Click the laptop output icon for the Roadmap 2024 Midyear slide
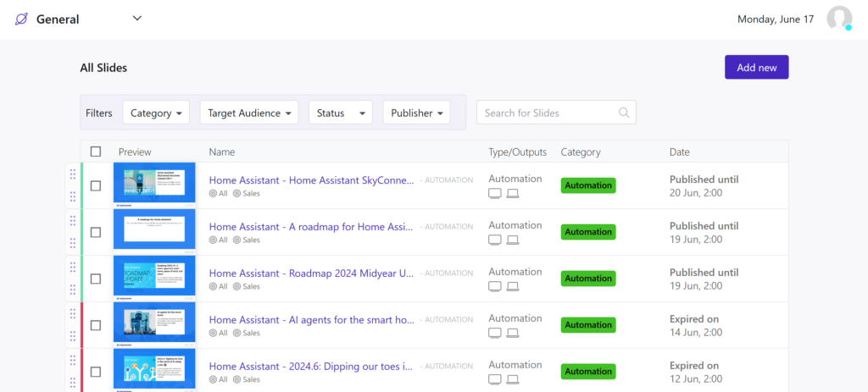This screenshot has width=868, height=392. point(513,286)
